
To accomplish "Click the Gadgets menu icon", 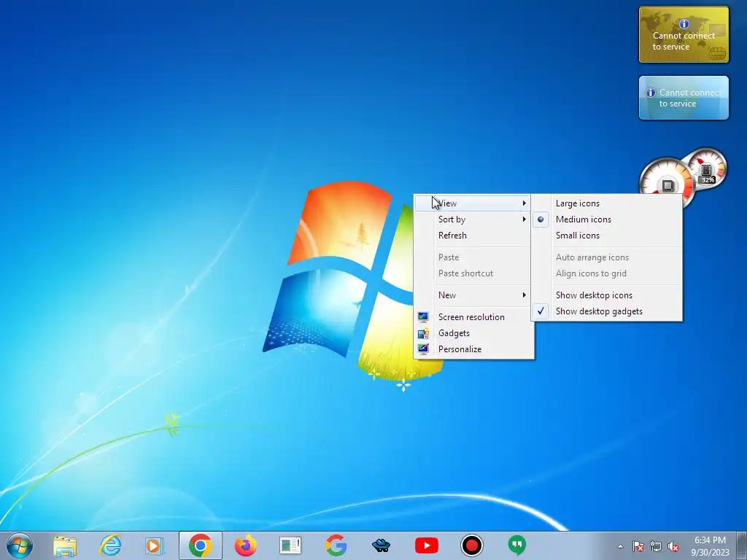I will coord(423,333).
